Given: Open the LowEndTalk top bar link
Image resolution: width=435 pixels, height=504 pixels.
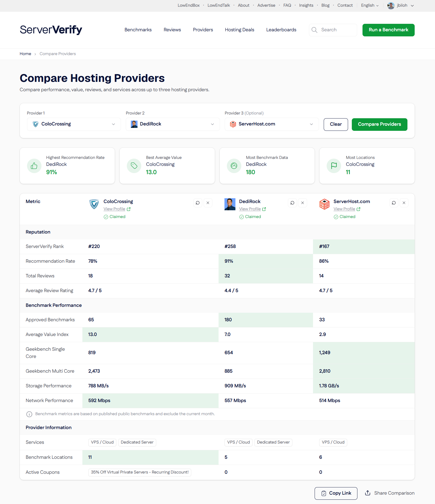Looking at the screenshot, I should coord(219,5).
